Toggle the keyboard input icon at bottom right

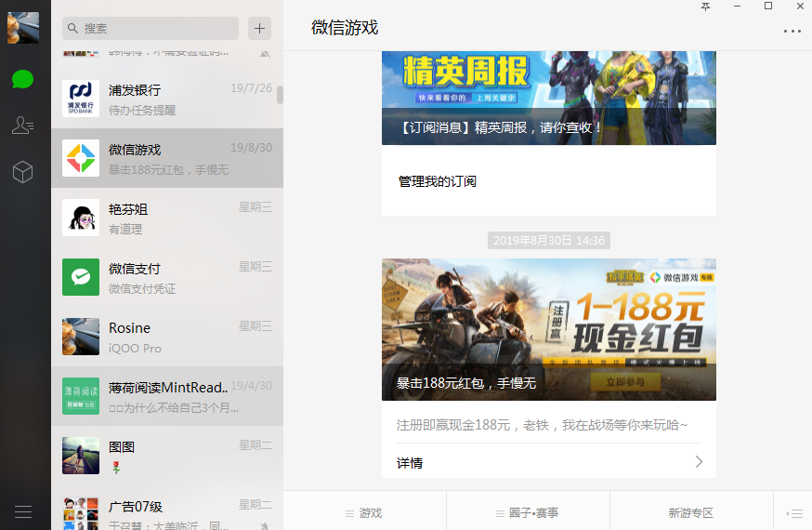[x=793, y=512]
